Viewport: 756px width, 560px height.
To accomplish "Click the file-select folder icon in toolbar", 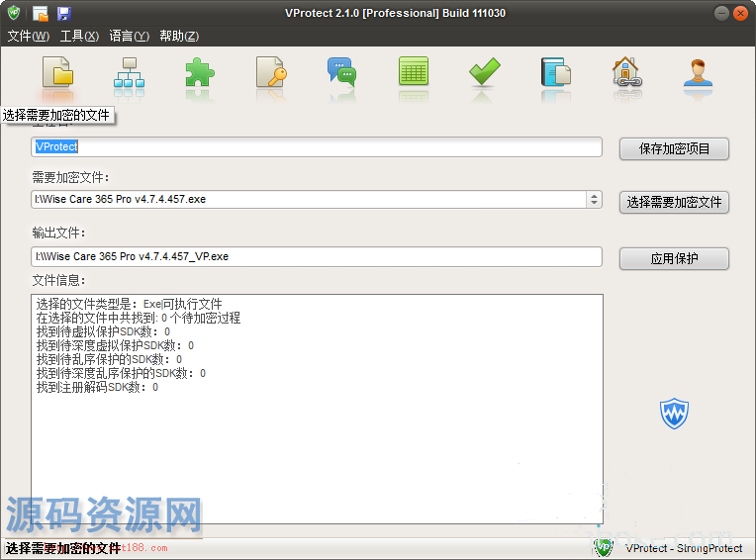I will point(57,72).
